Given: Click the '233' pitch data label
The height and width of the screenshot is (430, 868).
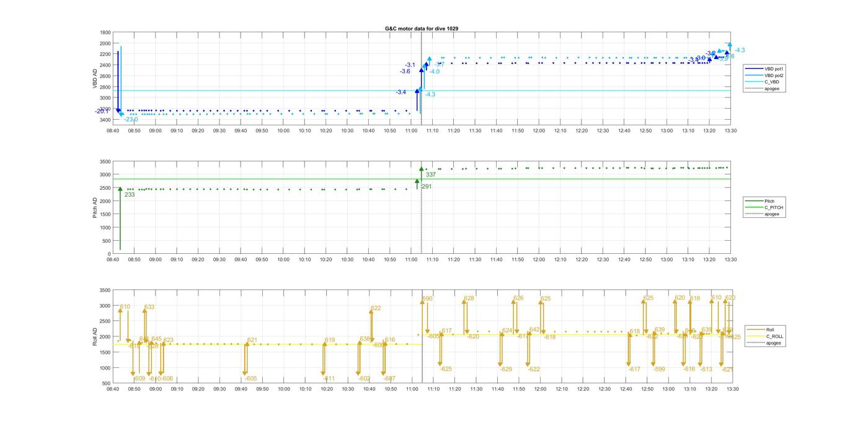Looking at the screenshot, I should click(130, 195).
